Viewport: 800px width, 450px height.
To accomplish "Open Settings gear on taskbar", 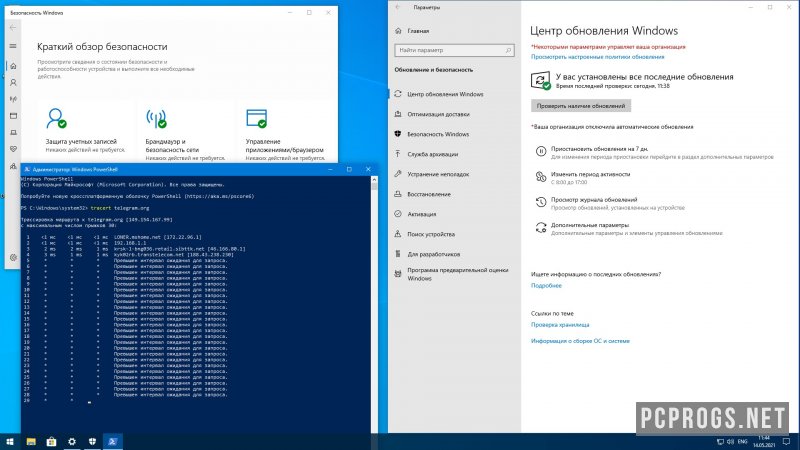I will pyautogui.click(x=72, y=442).
